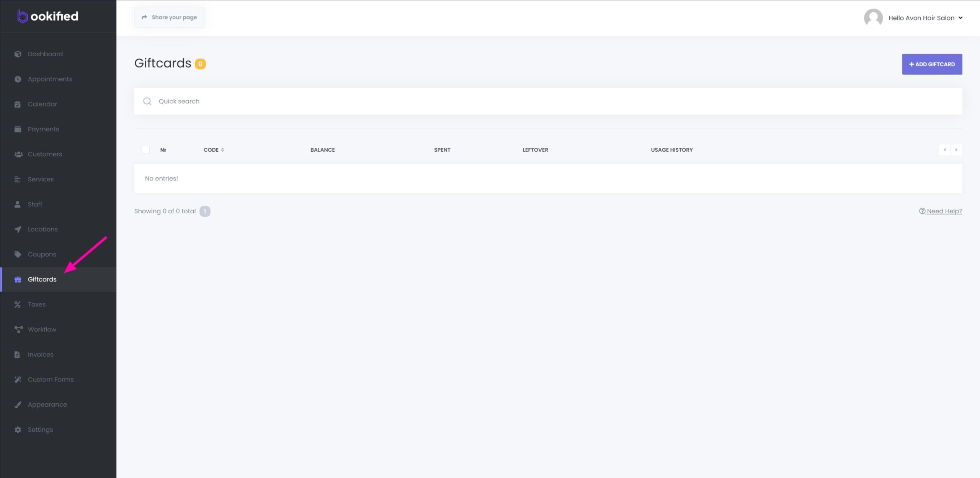Click the share arrow icon
This screenshot has height=478, width=980.
(x=144, y=17)
